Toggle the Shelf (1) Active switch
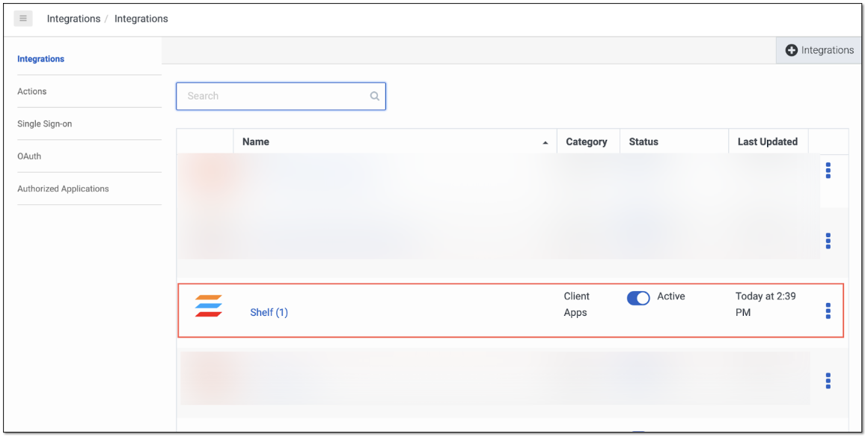This screenshot has width=868, height=437. [638, 298]
